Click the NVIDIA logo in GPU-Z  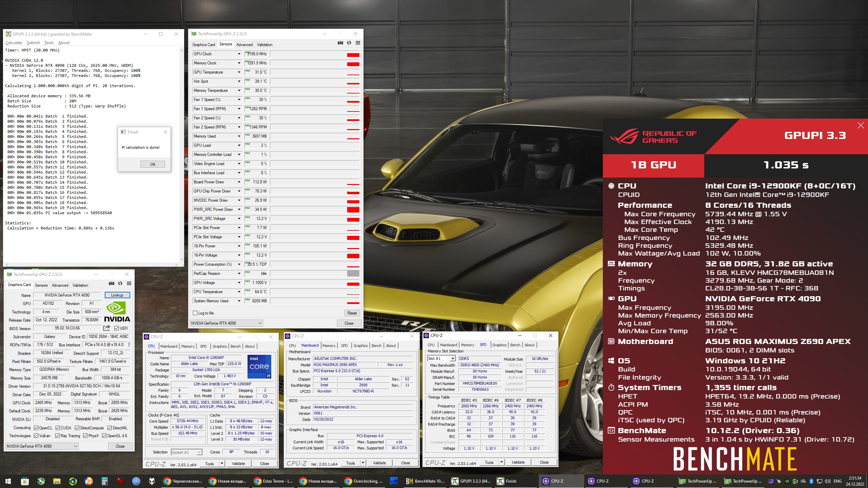click(x=117, y=312)
